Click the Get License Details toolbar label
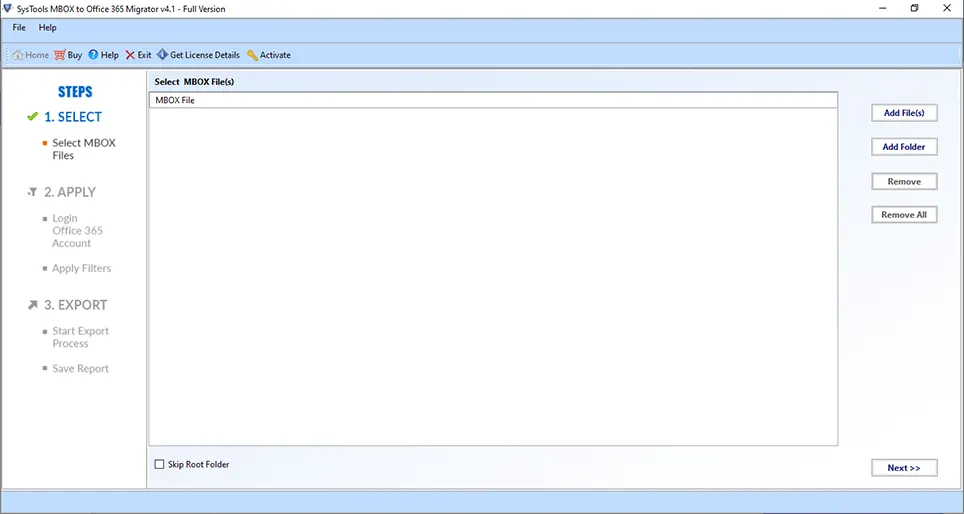This screenshot has height=514, width=964. pos(205,55)
